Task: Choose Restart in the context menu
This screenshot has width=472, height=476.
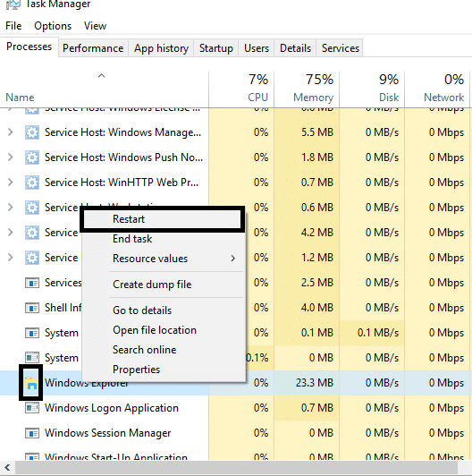Action: point(163,219)
